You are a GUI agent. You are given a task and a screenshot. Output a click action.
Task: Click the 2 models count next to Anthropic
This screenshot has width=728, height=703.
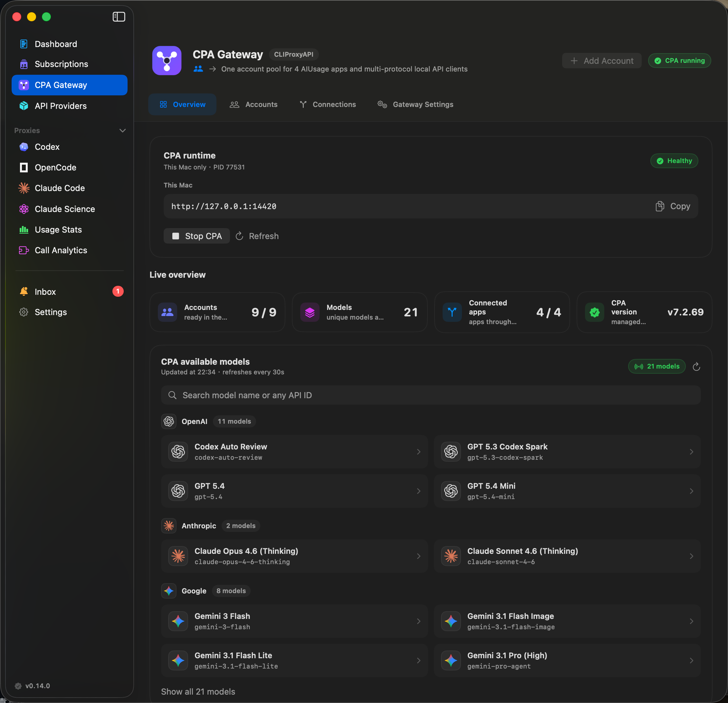click(x=241, y=526)
